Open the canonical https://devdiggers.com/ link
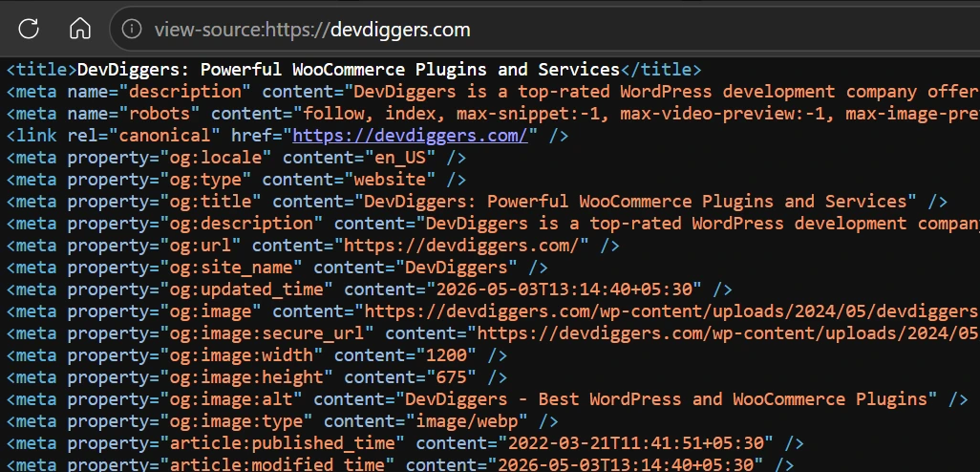Image resolution: width=980 pixels, height=472 pixels. coord(410,136)
